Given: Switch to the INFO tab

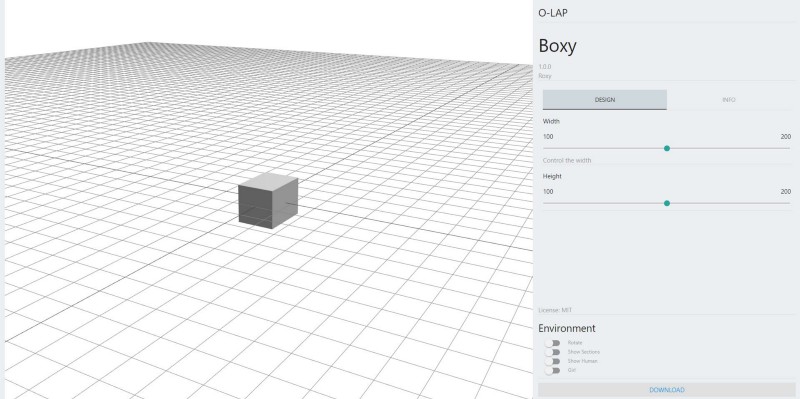Looking at the screenshot, I should pyautogui.click(x=729, y=100).
